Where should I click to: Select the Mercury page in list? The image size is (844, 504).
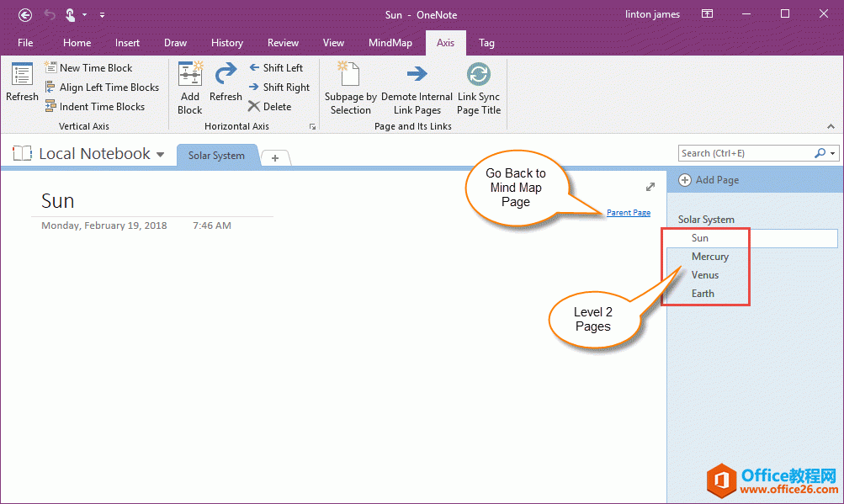click(x=710, y=257)
